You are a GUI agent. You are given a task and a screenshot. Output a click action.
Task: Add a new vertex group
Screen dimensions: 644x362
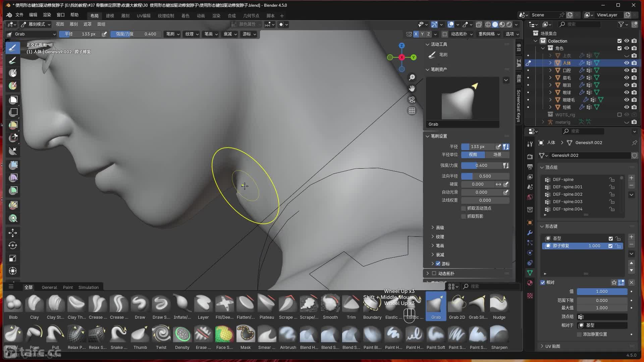coord(631,178)
